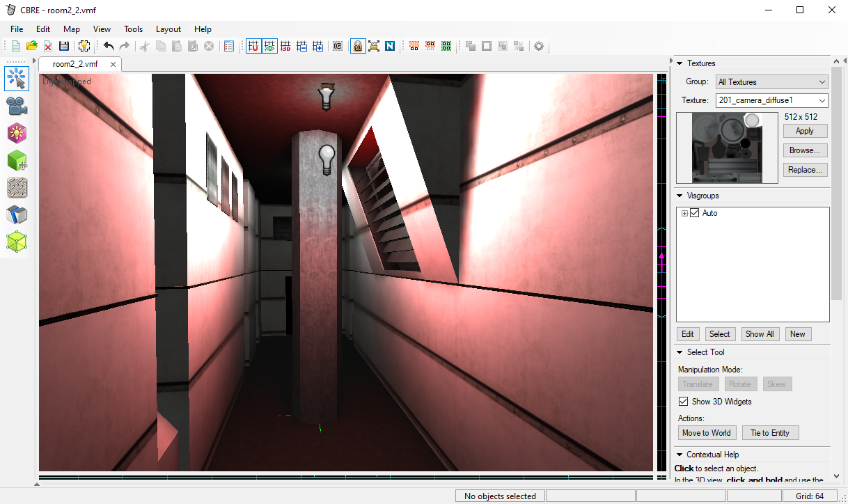Select the Camera tool in left toolbar
The width and height of the screenshot is (848, 504).
17,106
